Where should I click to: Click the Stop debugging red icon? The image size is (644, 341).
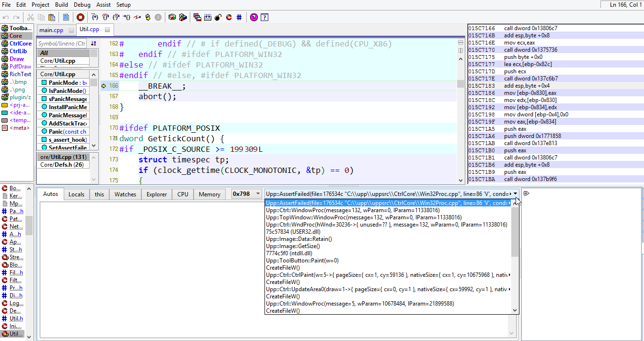point(80,17)
